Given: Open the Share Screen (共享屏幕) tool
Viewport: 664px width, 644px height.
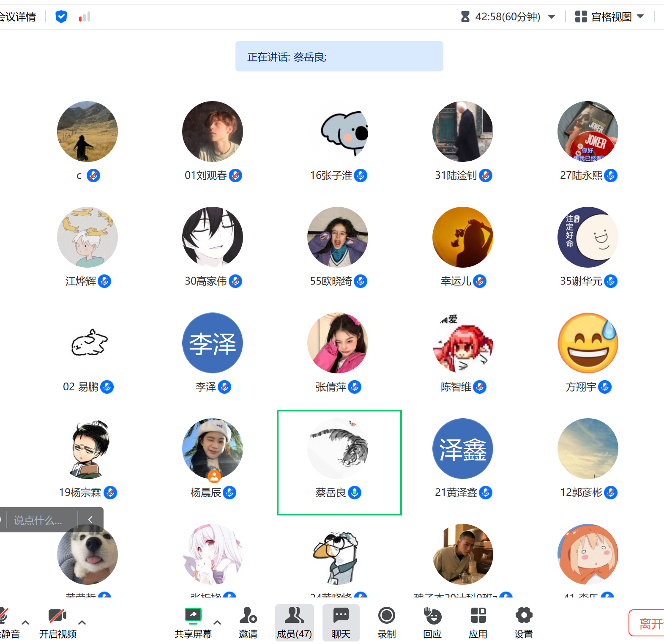Looking at the screenshot, I should click(x=193, y=622).
